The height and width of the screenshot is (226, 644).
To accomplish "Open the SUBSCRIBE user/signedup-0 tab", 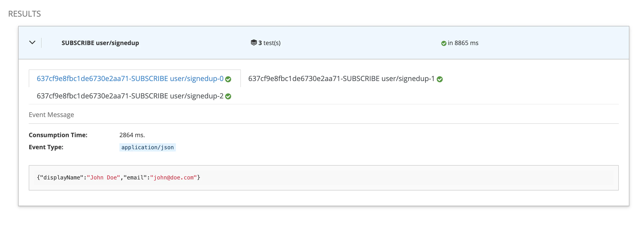I will pos(130,79).
